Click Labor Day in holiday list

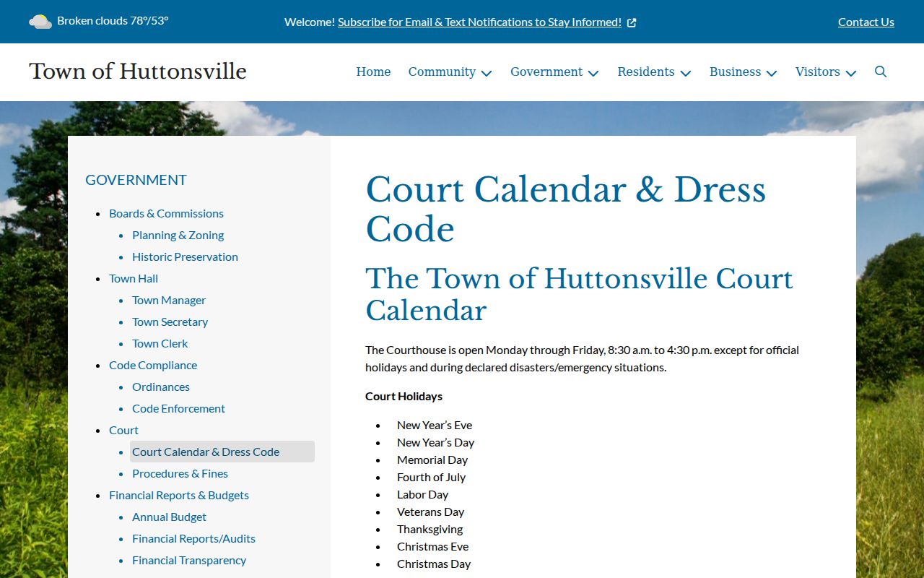(422, 494)
